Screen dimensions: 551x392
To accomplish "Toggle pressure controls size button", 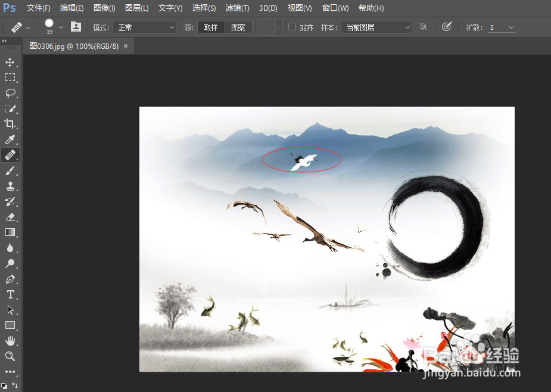I will pyautogui.click(x=447, y=27).
